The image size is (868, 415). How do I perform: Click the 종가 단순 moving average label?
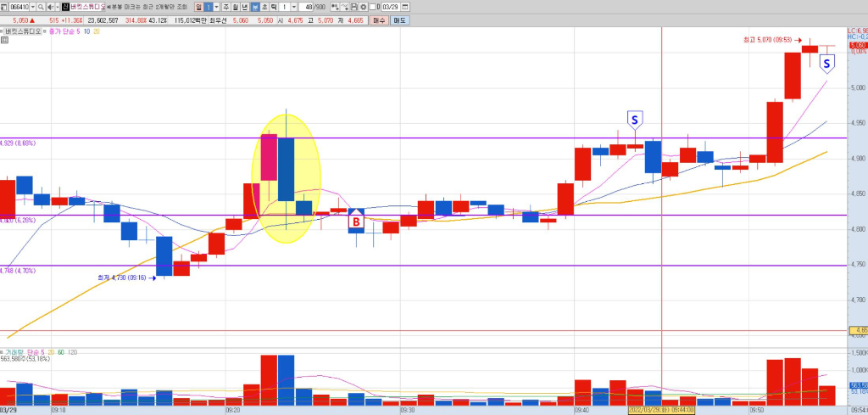tap(61, 31)
